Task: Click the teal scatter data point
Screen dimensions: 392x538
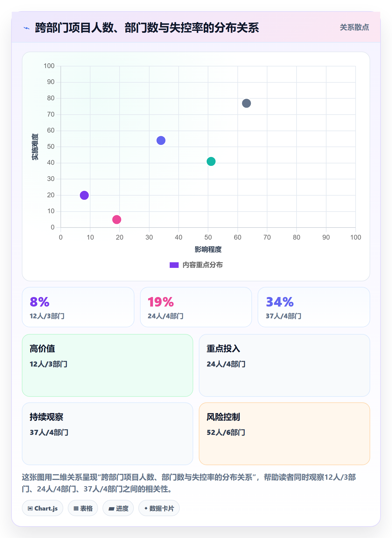Action: [x=211, y=161]
